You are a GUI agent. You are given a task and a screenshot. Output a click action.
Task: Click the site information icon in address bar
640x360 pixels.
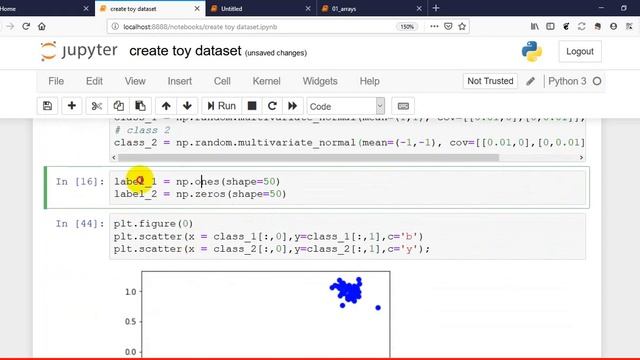pyautogui.click(x=115, y=27)
